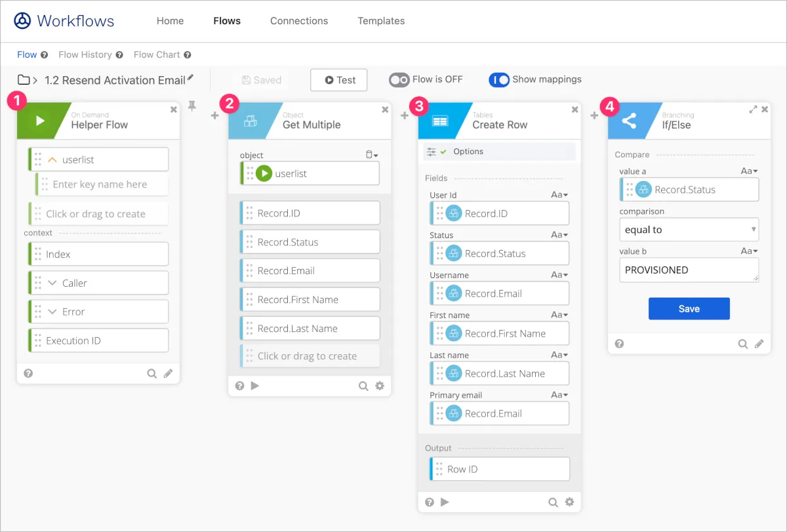Close the Helper Flow card
The width and height of the screenshot is (787, 532).
pyautogui.click(x=174, y=110)
